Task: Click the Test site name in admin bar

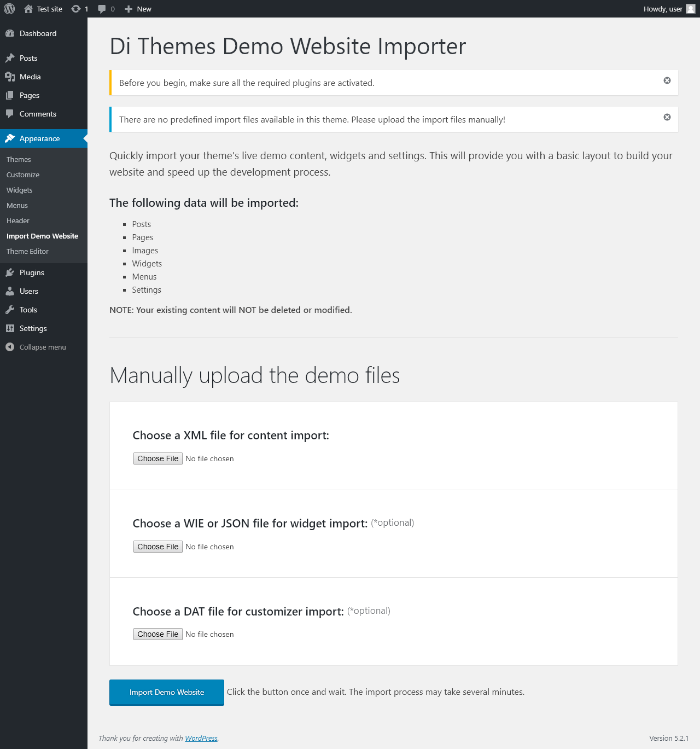Action: (x=50, y=9)
